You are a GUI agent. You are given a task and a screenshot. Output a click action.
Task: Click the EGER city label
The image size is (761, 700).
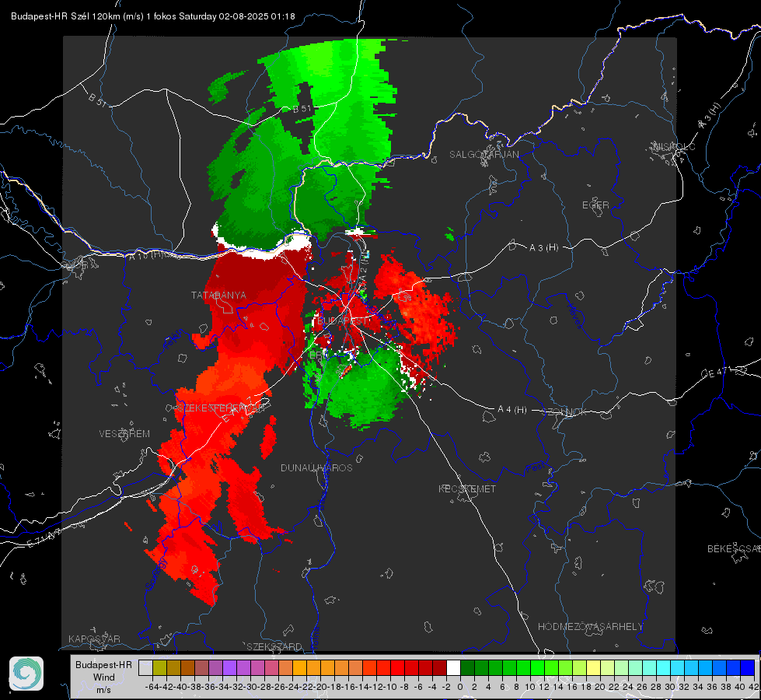pos(595,205)
